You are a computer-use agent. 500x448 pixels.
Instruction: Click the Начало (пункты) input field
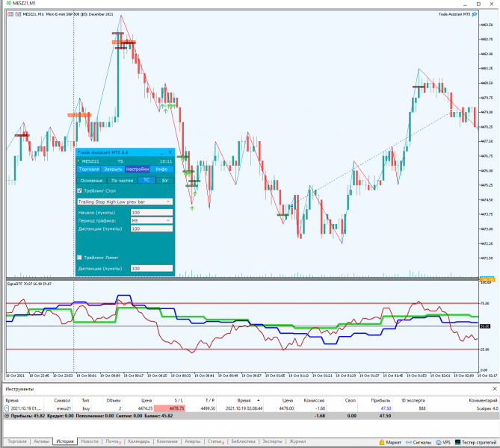pyautogui.click(x=152, y=212)
